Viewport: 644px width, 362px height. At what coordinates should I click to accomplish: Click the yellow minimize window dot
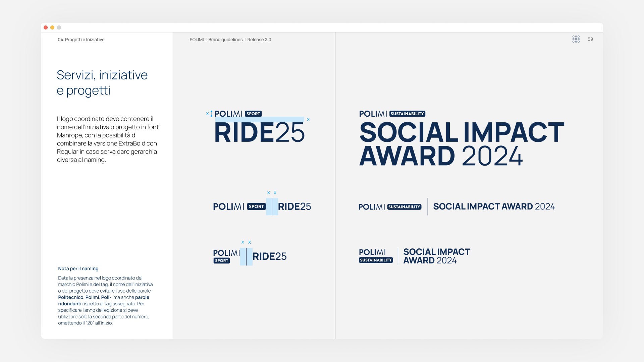pos(52,27)
